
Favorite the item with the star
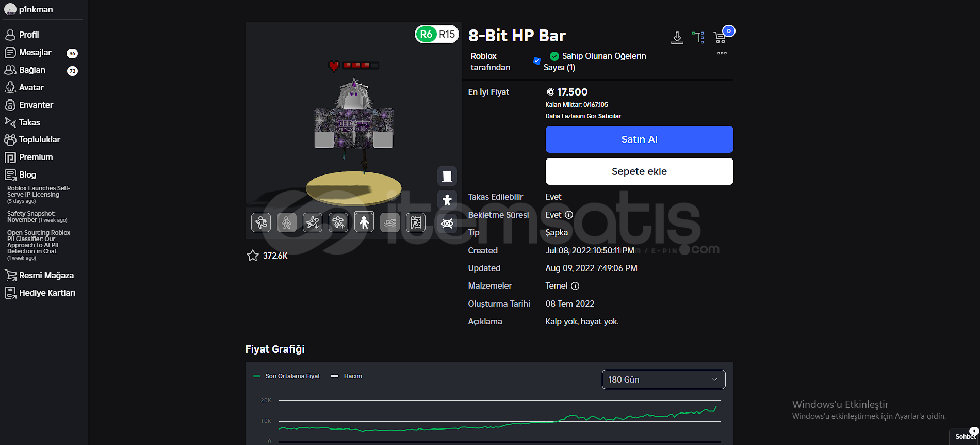[253, 256]
